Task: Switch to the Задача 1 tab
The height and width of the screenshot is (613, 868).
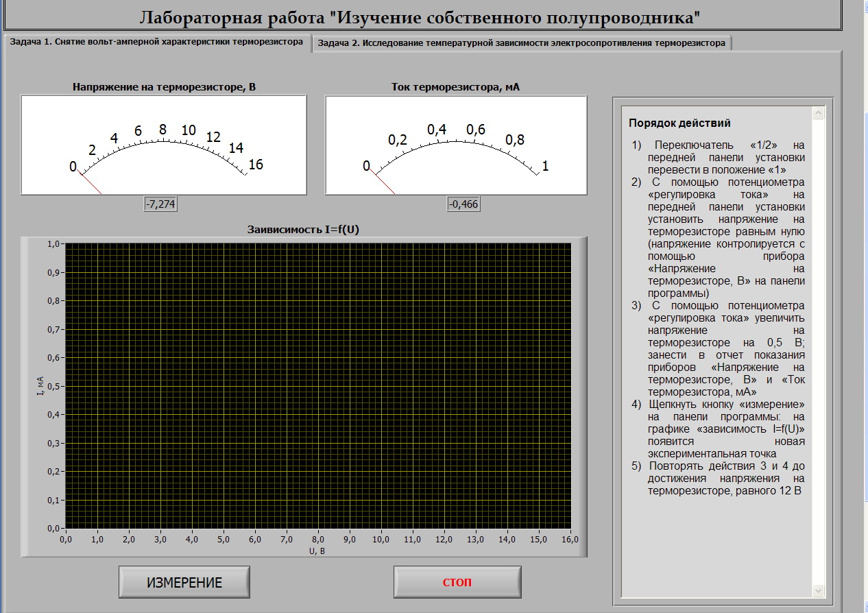Action: tap(156, 42)
